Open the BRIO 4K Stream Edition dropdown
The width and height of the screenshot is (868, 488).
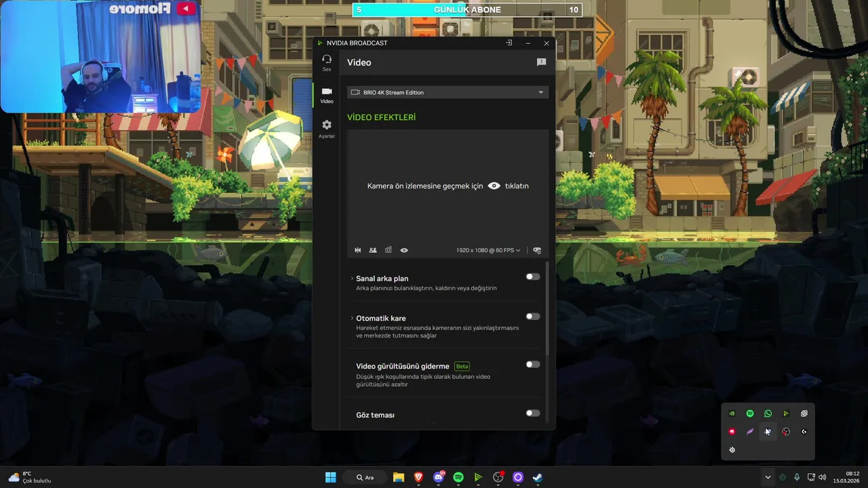tap(448, 92)
